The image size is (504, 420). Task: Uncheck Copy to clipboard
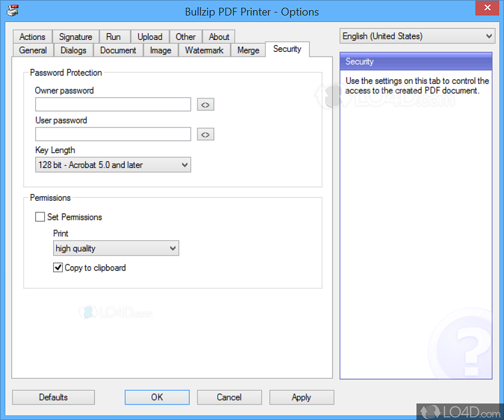point(58,267)
